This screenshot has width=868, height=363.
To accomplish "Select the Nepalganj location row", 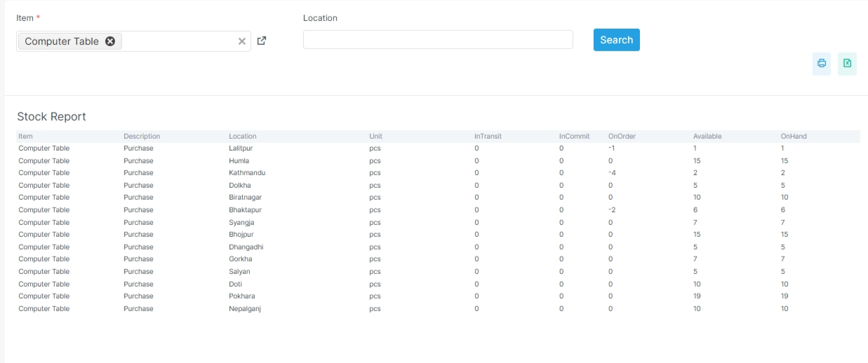I will 245,309.
